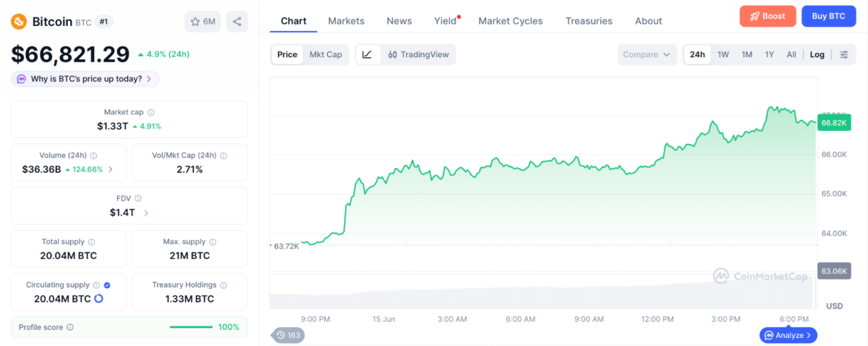This screenshot has width=868, height=346.
Task: Select the 24h time range
Action: tap(697, 54)
